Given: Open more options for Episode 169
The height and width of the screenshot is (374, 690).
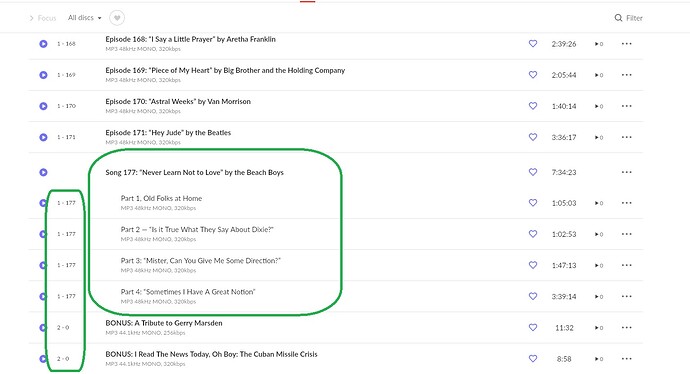Looking at the screenshot, I should click(627, 75).
